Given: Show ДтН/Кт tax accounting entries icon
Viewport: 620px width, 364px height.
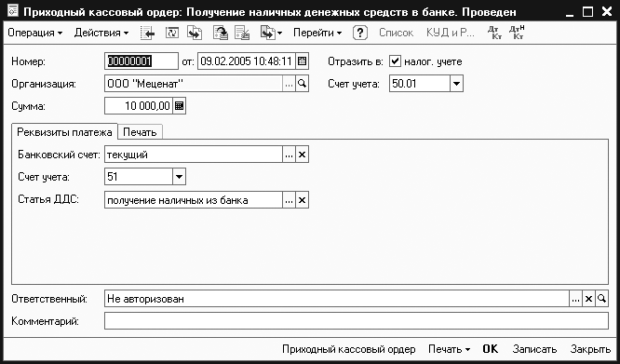Looking at the screenshot, I should pos(517,33).
